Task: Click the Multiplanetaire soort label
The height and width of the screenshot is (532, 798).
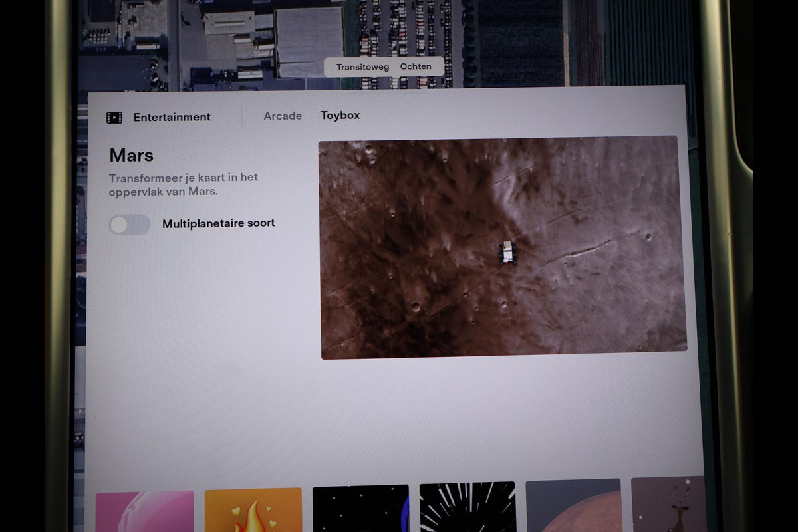Action: pos(218,223)
